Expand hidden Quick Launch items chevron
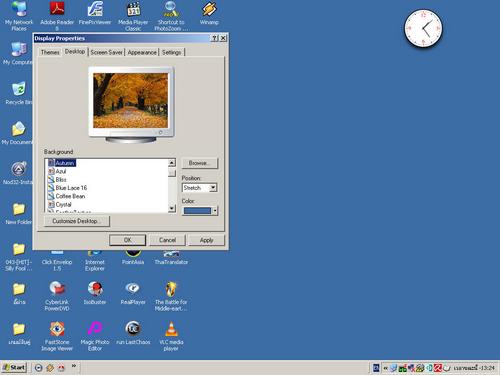This screenshot has height=375, width=500. click(74, 366)
